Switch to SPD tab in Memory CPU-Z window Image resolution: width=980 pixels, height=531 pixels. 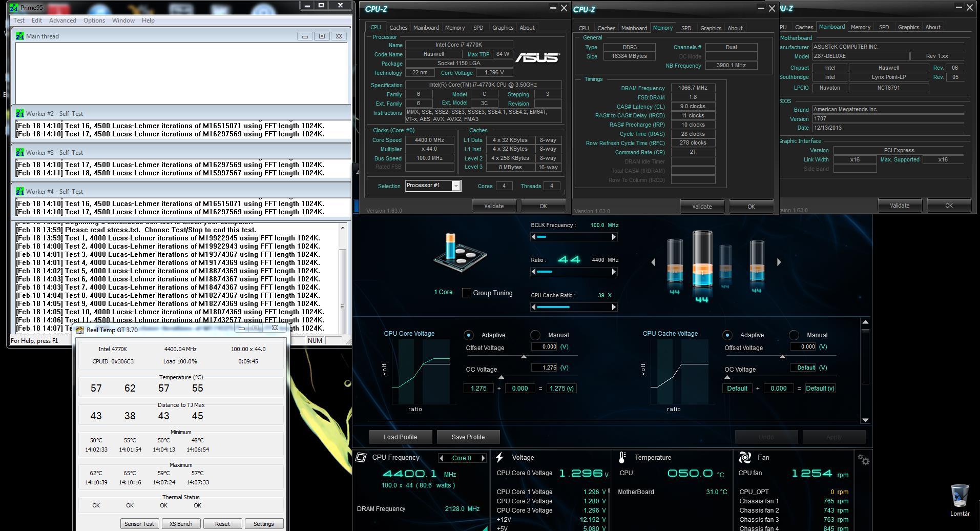coord(686,28)
